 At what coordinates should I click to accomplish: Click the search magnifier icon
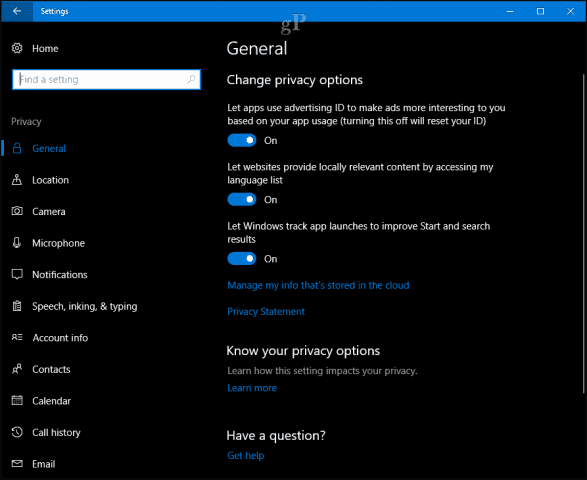[191, 79]
